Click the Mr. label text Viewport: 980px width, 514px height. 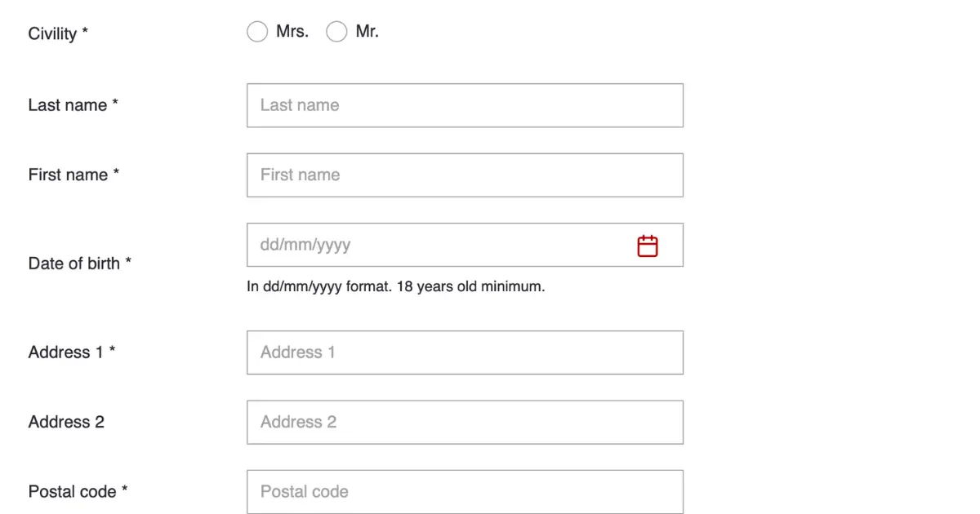click(x=367, y=32)
